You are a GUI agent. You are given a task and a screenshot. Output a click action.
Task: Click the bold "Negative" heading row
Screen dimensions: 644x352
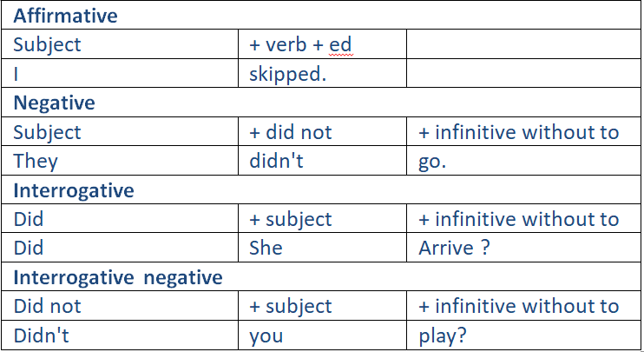[54, 103]
